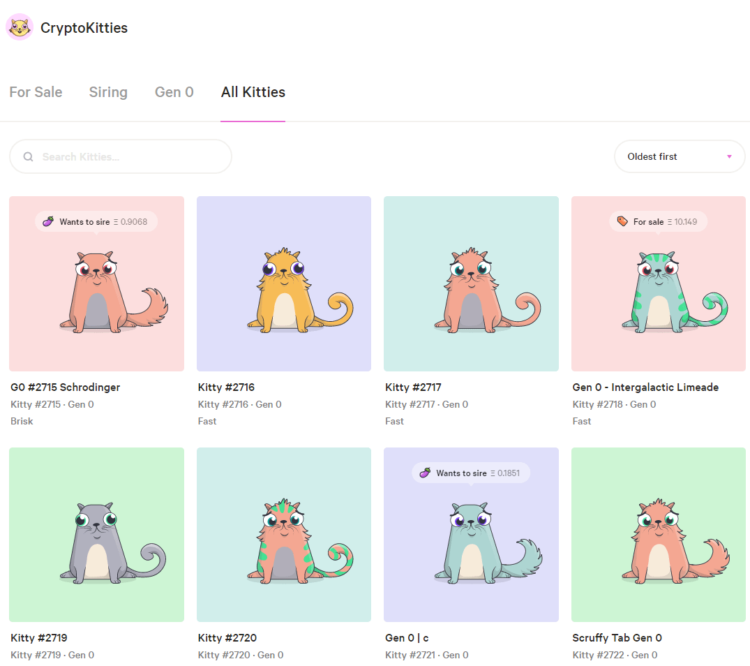The width and height of the screenshot is (750, 666).
Task: Click the Search Kitties input field
Action: coord(121,156)
